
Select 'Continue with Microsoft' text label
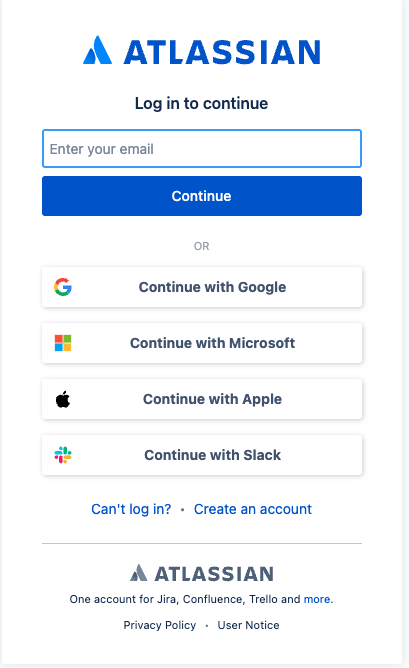pyautogui.click(x=212, y=343)
